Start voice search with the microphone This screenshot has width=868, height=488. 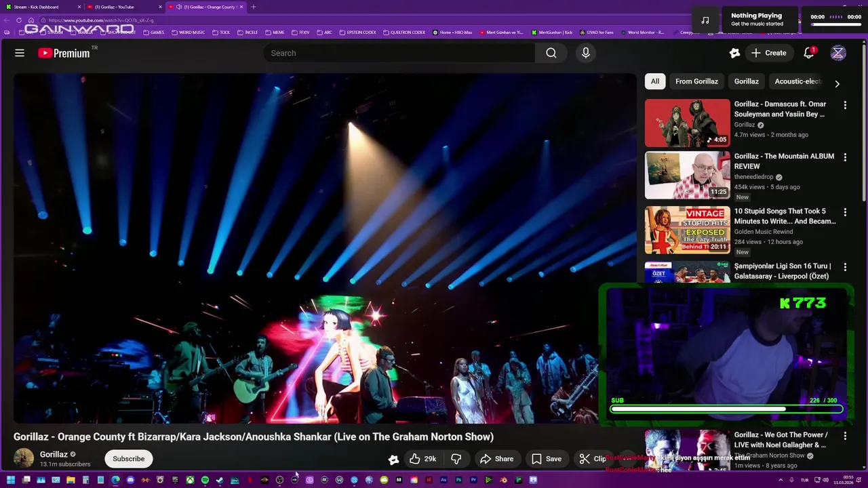tap(586, 53)
